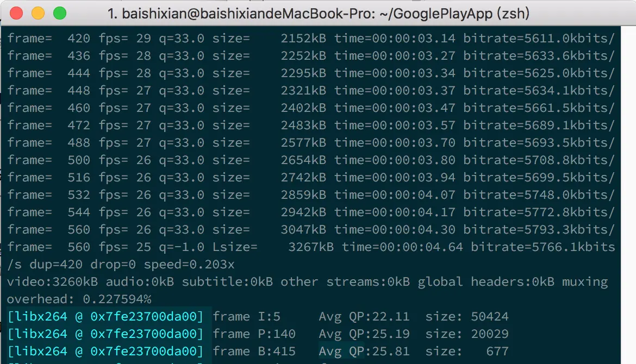Click the libx264 tag beside frame P:140
The image size is (636, 364).
[x=105, y=334]
